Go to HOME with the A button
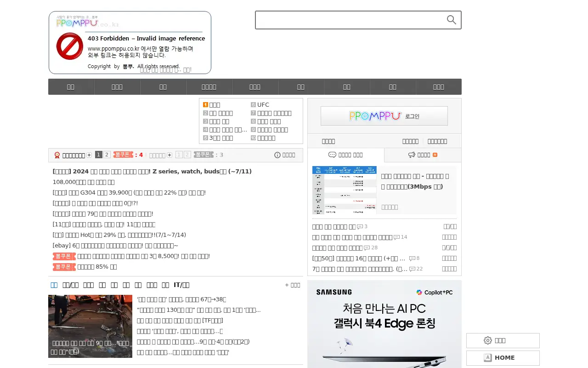 503,358
